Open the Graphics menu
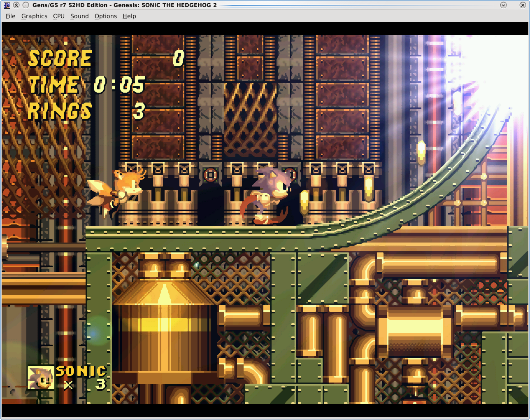This screenshot has width=530, height=420. (x=34, y=16)
